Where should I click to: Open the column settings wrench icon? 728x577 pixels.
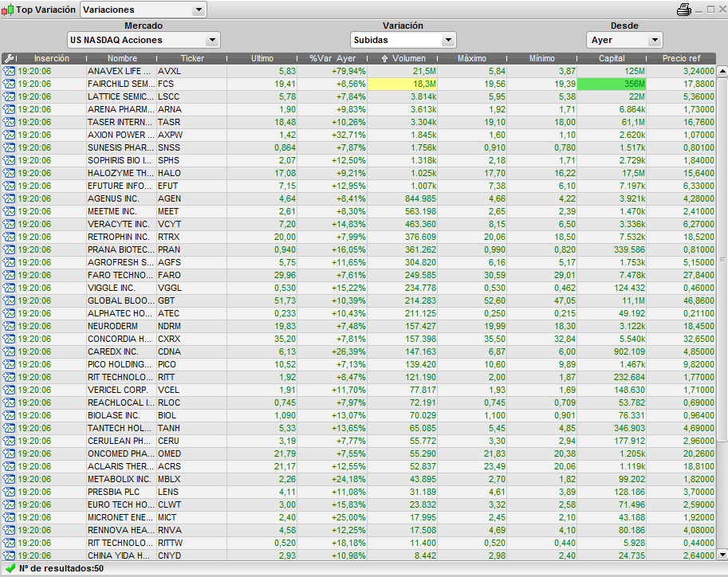[x=9, y=58]
